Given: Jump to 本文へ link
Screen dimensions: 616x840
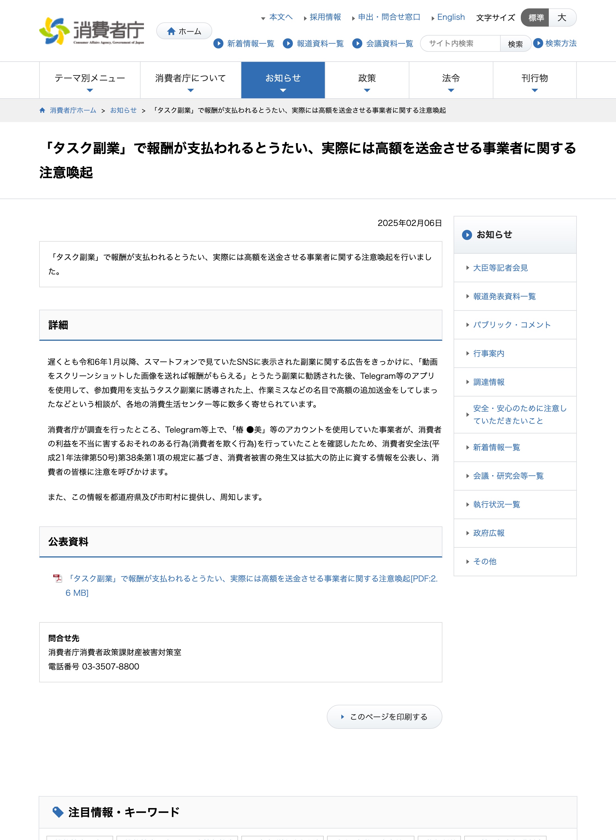Looking at the screenshot, I should click(281, 17).
